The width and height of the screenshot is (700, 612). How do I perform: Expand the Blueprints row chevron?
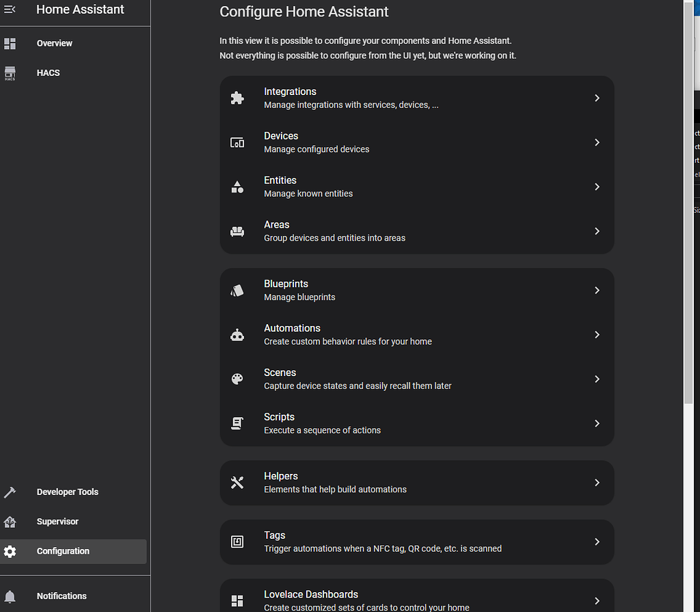coord(596,290)
